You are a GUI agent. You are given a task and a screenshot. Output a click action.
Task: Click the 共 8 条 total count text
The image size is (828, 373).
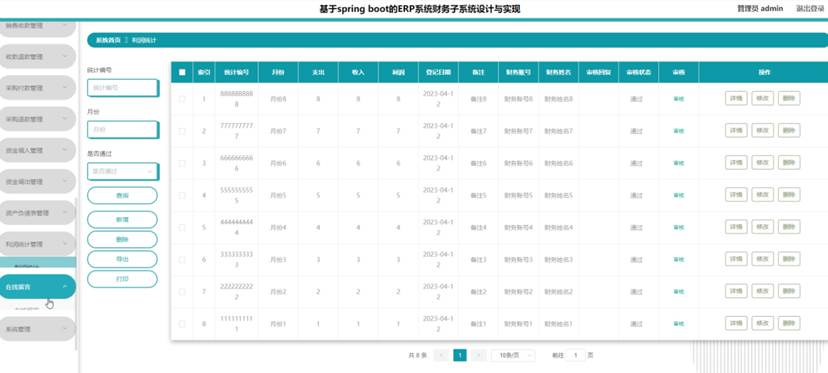(417, 356)
